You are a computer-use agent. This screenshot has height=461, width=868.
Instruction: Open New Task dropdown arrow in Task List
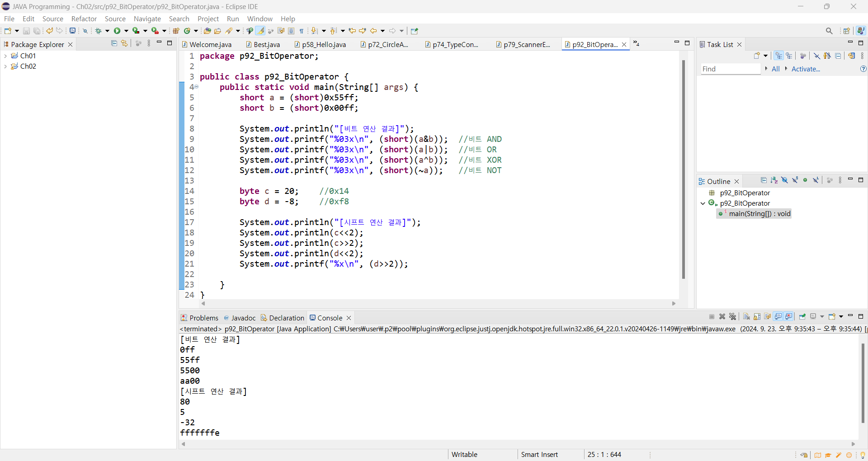coord(765,56)
